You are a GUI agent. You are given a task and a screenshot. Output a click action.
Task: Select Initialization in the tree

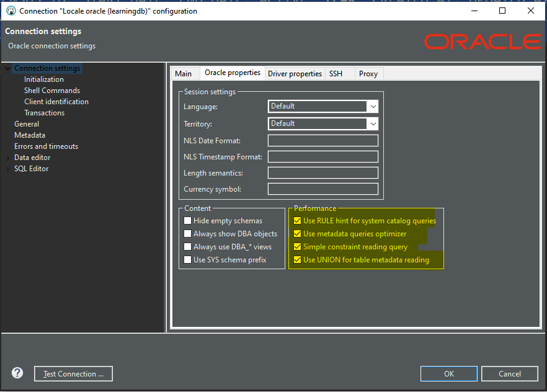point(44,79)
